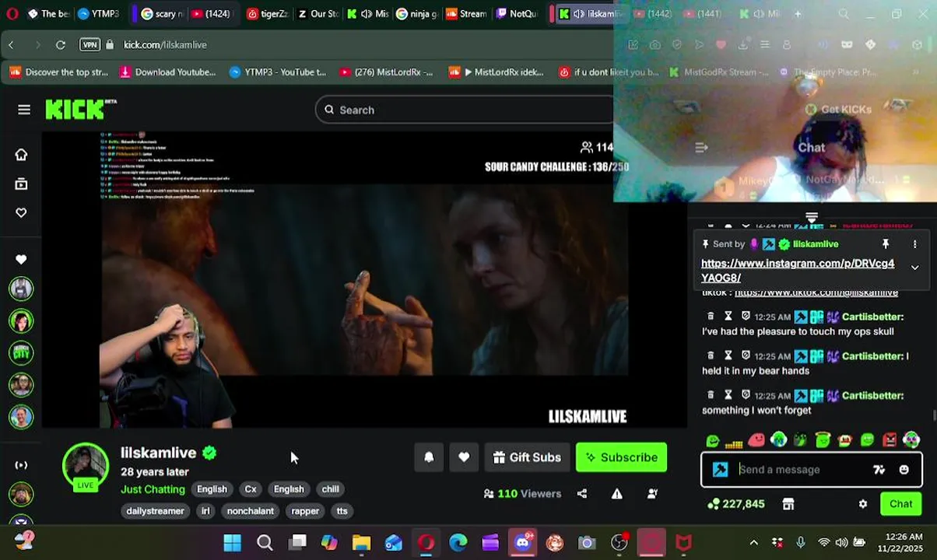Image resolution: width=937 pixels, height=560 pixels.
Task: Open the channel shop icon next to points
Action: (788, 504)
